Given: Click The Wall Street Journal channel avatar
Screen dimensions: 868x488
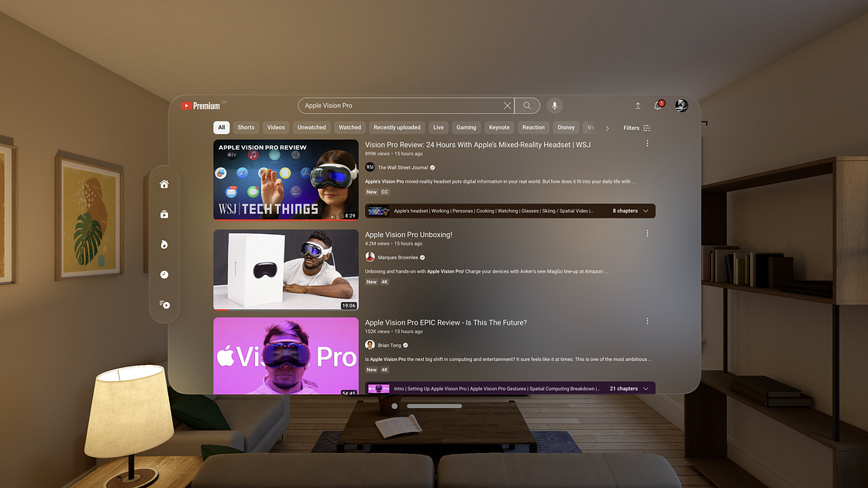Looking at the screenshot, I should click(x=370, y=167).
